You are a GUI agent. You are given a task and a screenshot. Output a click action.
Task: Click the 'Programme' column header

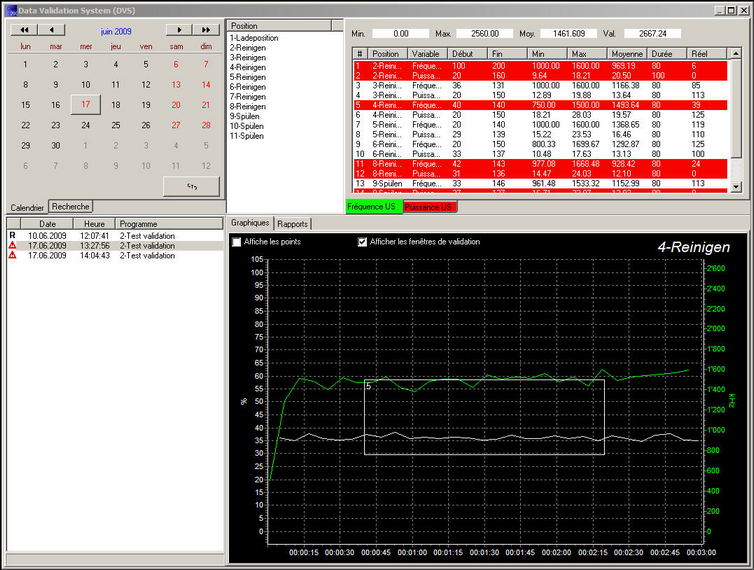[x=169, y=224]
